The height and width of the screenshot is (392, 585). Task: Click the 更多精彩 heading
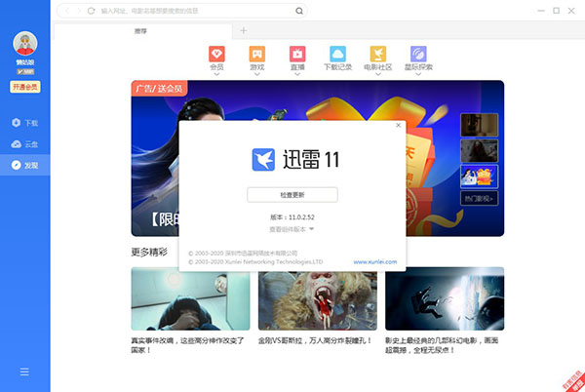[x=149, y=253]
